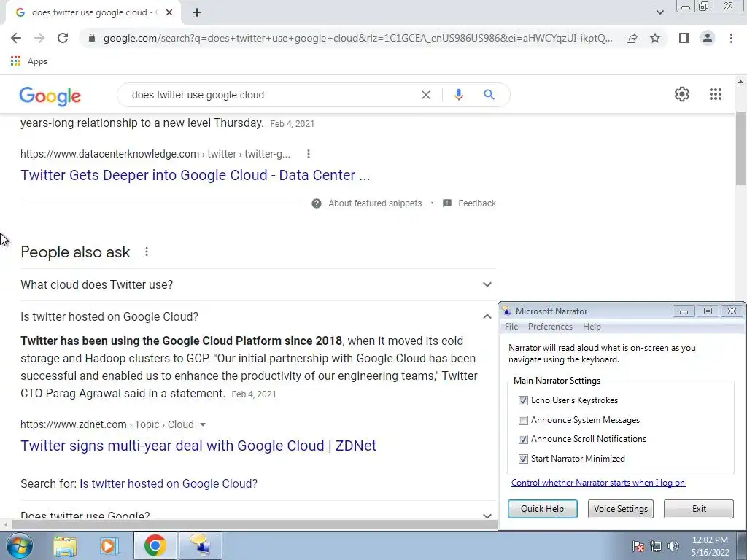This screenshot has height=560, width=747.
Task: Open 'Twitter signs multi-year deal' ZDNet link
Action: coord(198,446)
